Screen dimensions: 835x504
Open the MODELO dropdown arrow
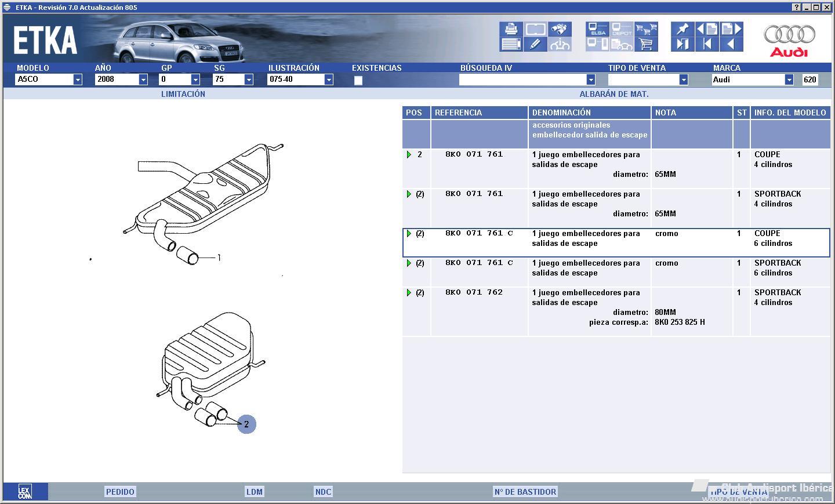coord(78,80)
